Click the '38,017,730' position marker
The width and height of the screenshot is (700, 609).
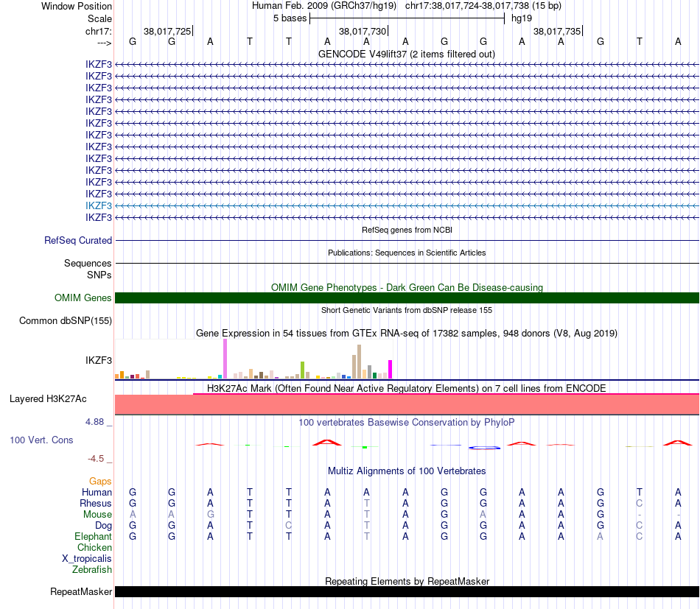[x=363, y=31]
